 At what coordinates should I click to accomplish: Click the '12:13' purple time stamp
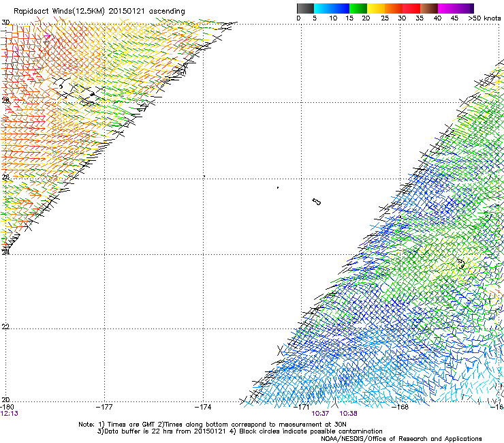click(10, 414)
